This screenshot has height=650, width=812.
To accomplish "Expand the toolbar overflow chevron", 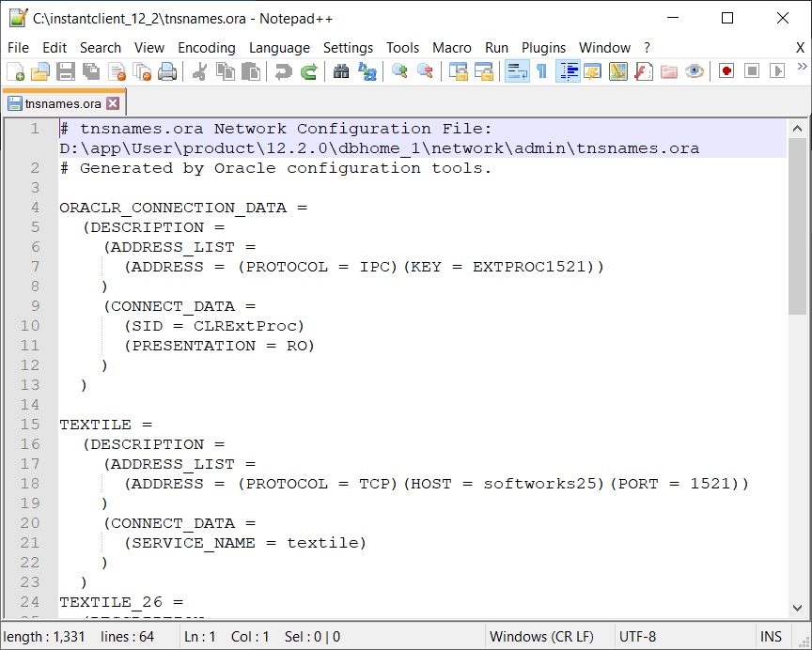I will 802,67.
